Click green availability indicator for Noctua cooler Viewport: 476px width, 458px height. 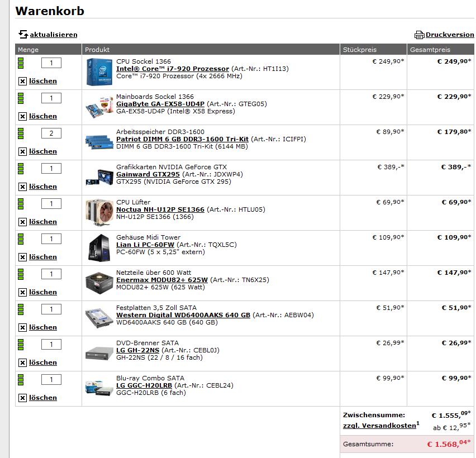tap(21, 204)
